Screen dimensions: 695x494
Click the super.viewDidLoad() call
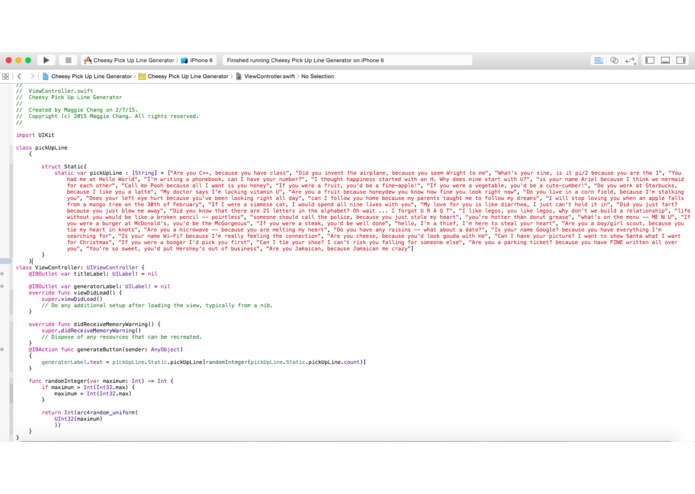(x=72, y=299)
